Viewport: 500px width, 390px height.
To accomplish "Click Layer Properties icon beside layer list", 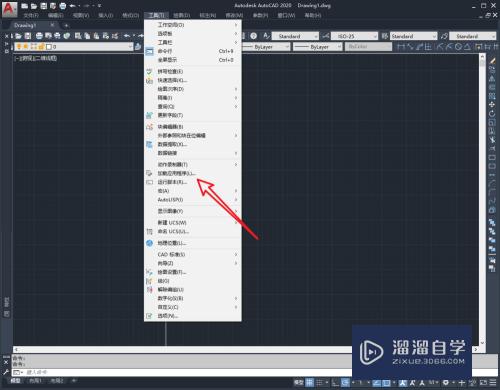I will (x=138, y=47).
